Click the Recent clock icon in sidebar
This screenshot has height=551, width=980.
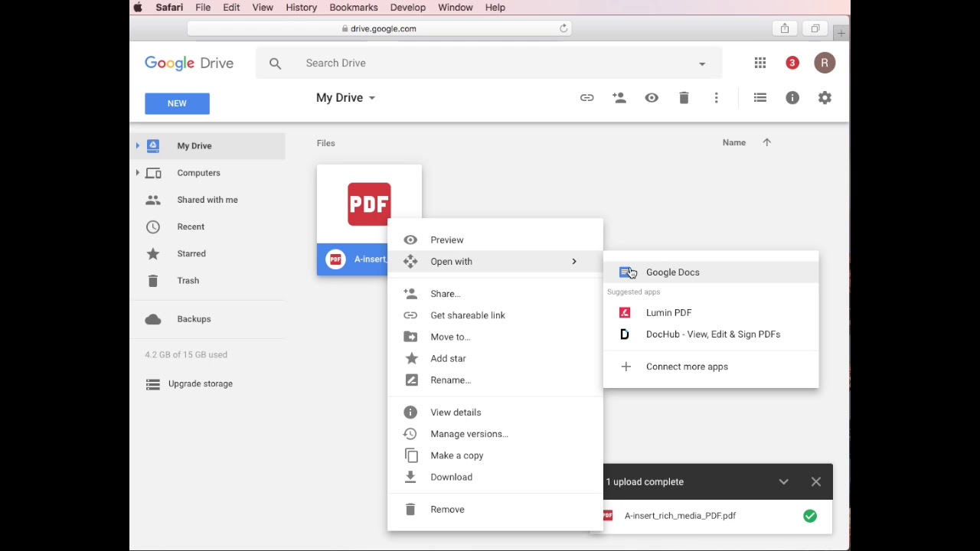pos(153,227)
